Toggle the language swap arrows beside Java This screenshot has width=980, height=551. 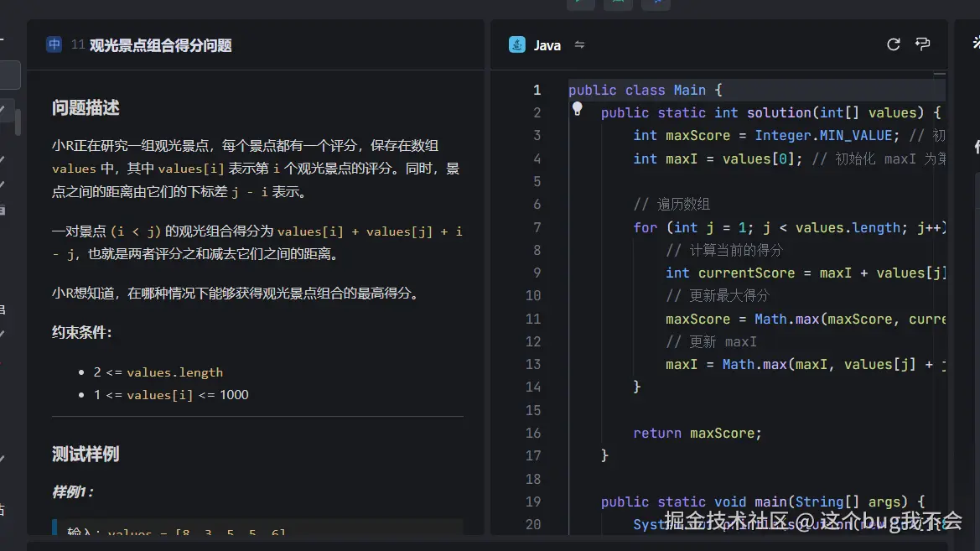point(579,45)
